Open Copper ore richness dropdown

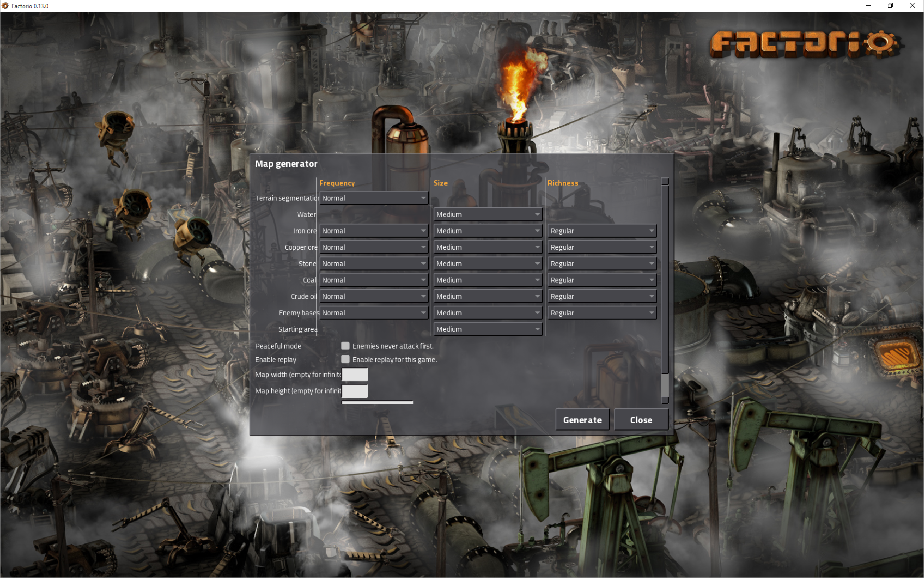(602, 247)
